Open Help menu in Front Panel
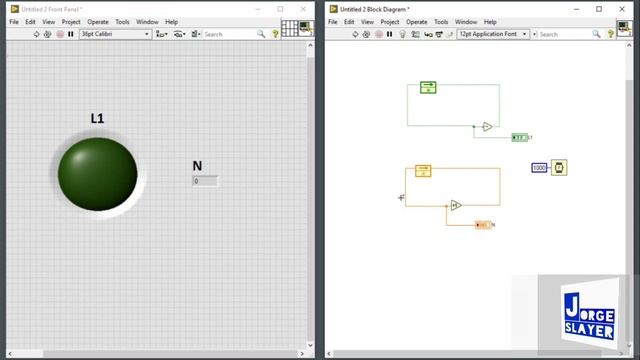640x360 pixels. point(171,22)
